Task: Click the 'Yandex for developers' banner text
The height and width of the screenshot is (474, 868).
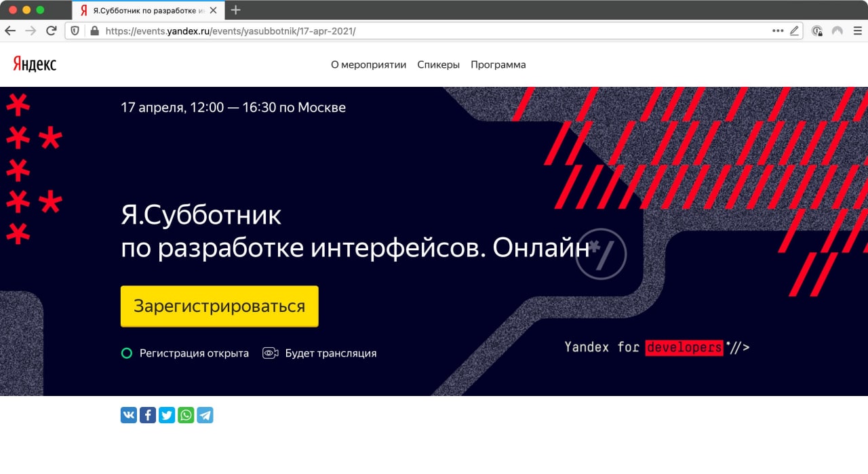Action: click(657, 347)
